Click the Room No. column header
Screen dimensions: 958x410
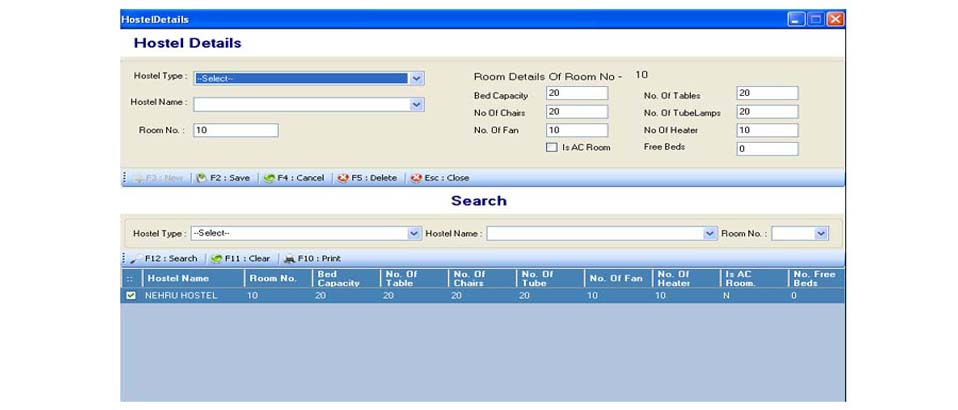279,279
